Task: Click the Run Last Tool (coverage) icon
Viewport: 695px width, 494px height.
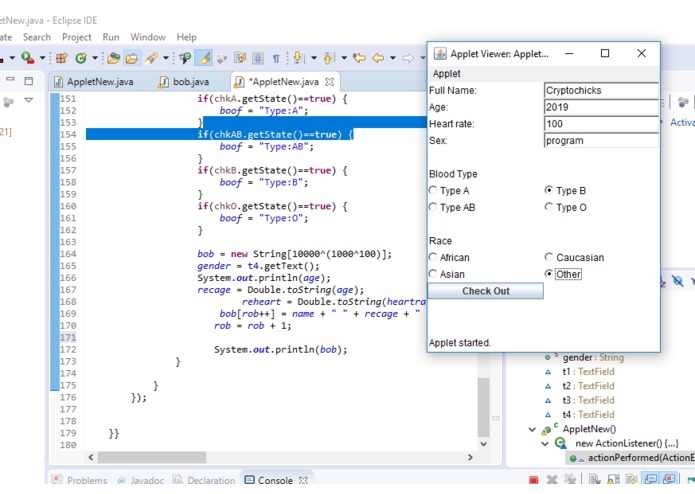Action: 27,58
